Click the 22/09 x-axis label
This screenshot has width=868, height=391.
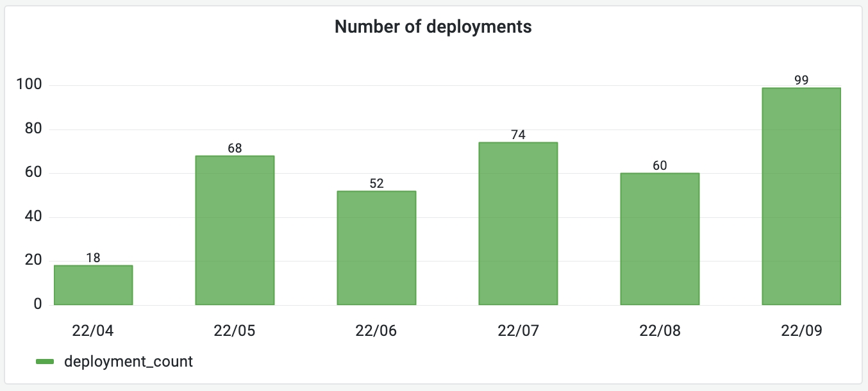(801, 331)
